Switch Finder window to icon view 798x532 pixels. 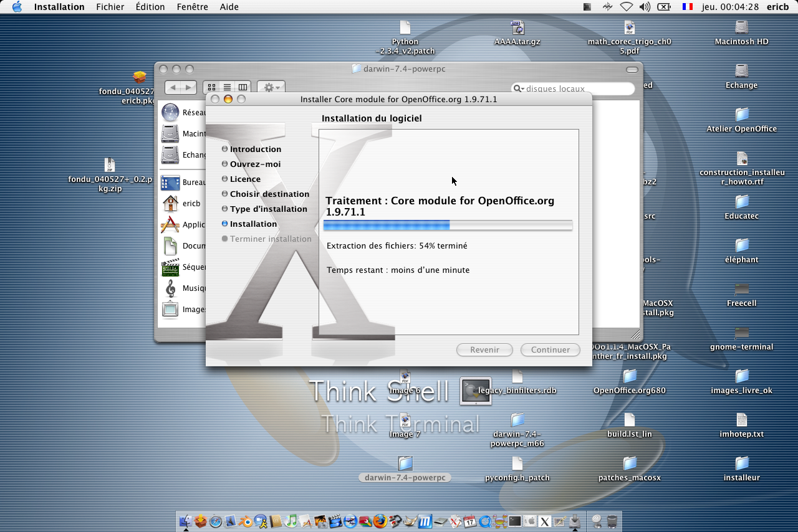tap(211, 87)
